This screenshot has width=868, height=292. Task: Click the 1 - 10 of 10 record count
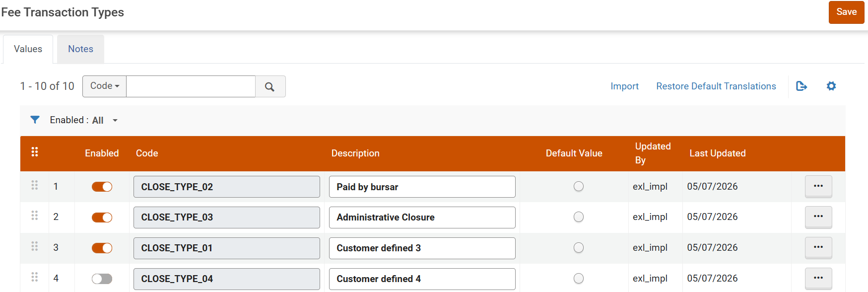pos(47,86)
